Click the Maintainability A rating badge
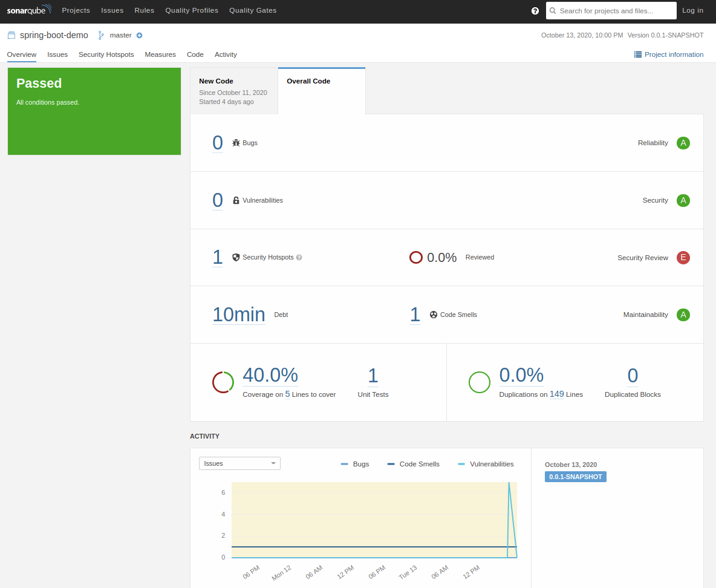716x588 pixels. [x=683, y=315]
